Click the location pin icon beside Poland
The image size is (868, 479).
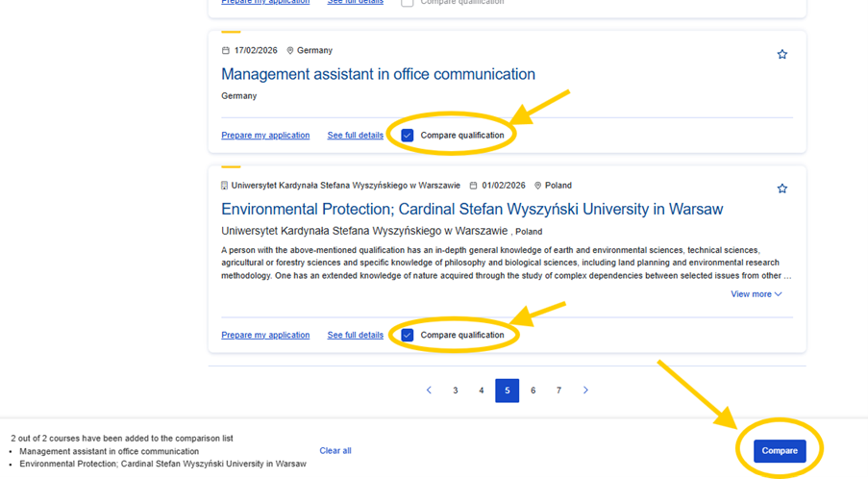[538, 186]
